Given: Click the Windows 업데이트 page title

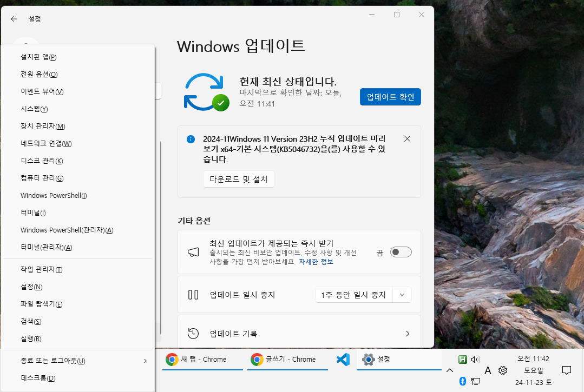Looking at the screenshot, I should click(241, 46).
